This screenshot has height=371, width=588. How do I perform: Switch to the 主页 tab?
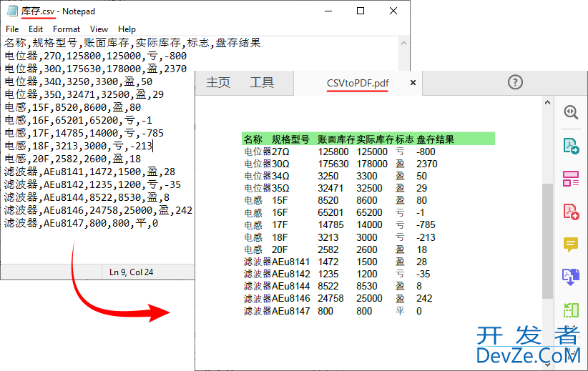tap(218, 83)
